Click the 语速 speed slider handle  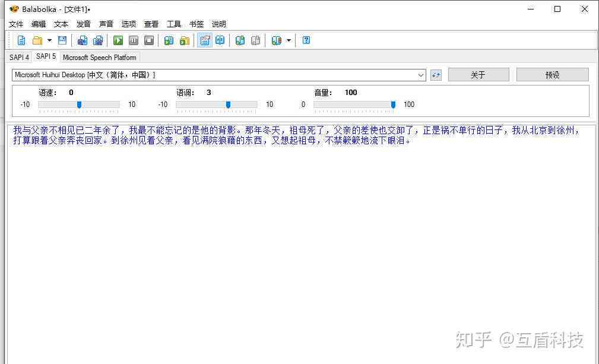(x=79, y=105)
